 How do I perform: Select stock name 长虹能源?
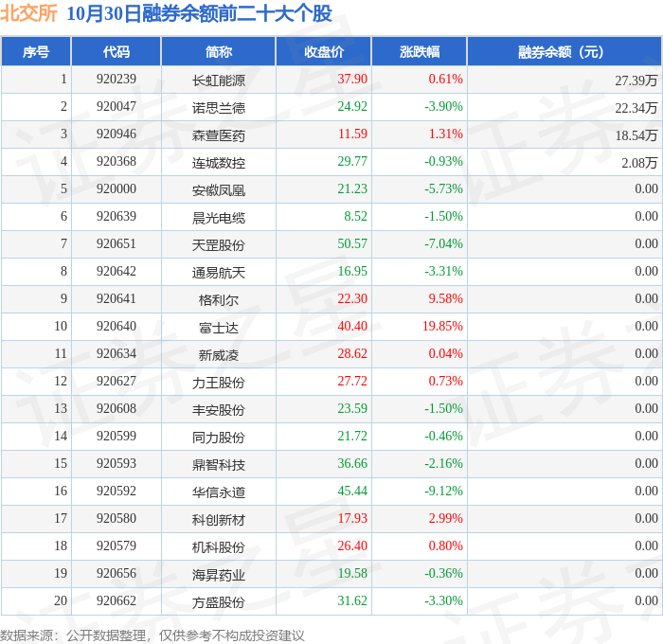[x=219, y=80]
